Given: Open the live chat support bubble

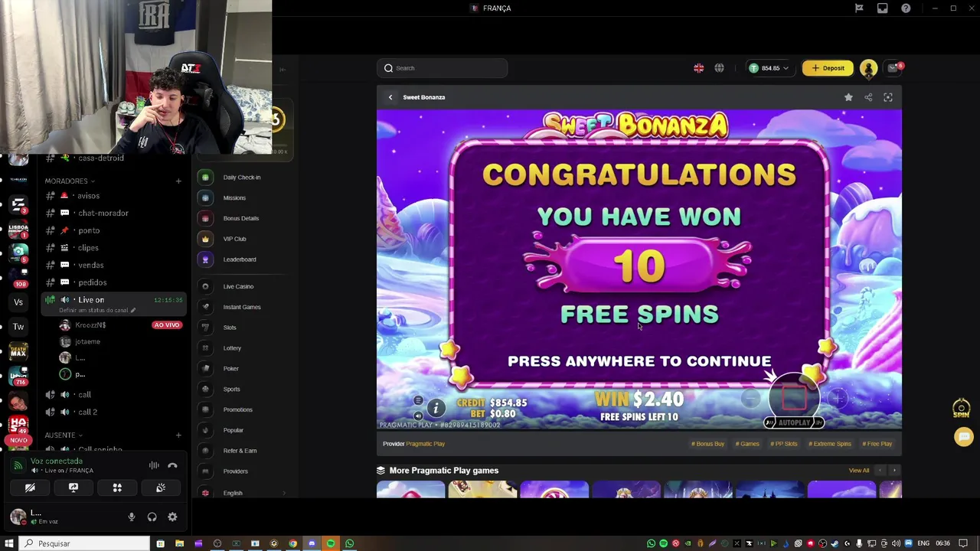Looking at the screenshot, I should 963,437.
